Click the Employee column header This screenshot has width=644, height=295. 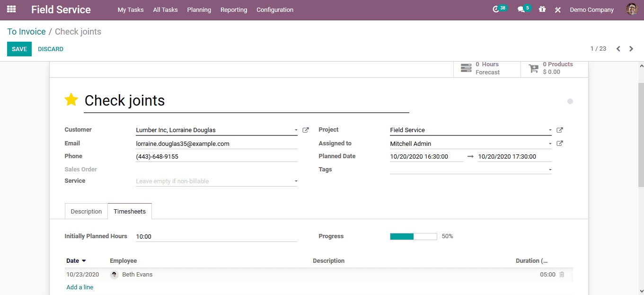pos(123,260)
